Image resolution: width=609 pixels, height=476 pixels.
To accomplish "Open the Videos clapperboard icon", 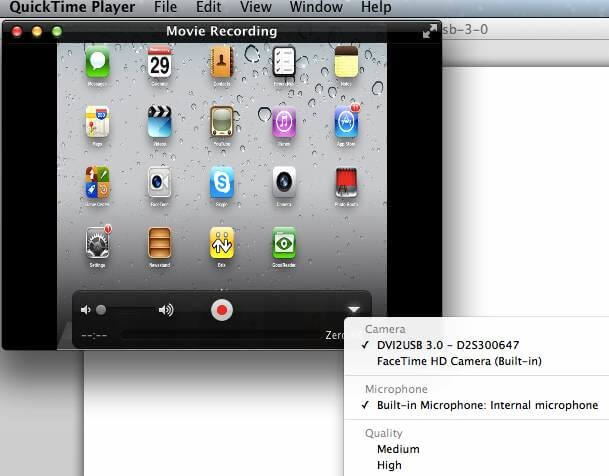I will pyautogui.click(x=159, y=122).
